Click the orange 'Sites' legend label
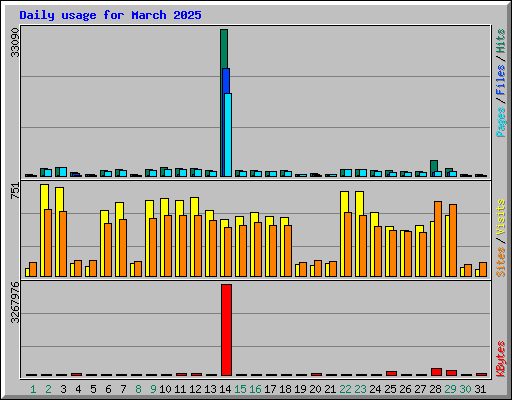Viewport: 512px width, 400px height. (501, 262)
